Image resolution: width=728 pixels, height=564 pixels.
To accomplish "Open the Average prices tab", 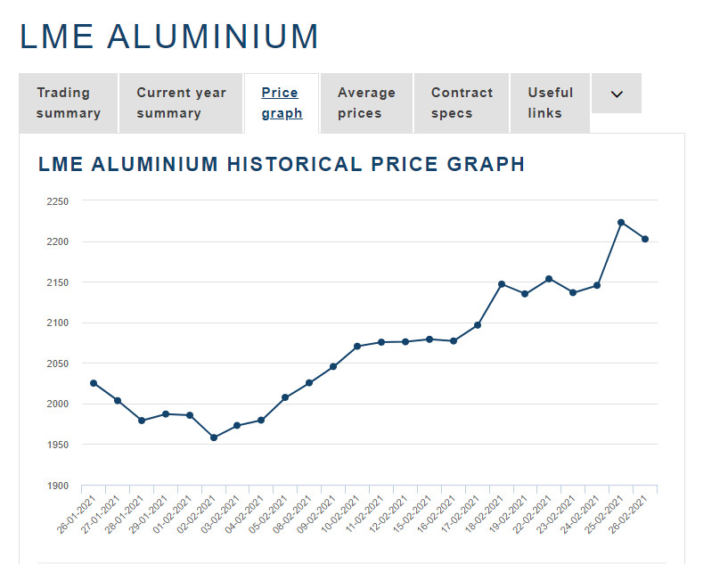I will pyautogui.click(x=366, y=102).
